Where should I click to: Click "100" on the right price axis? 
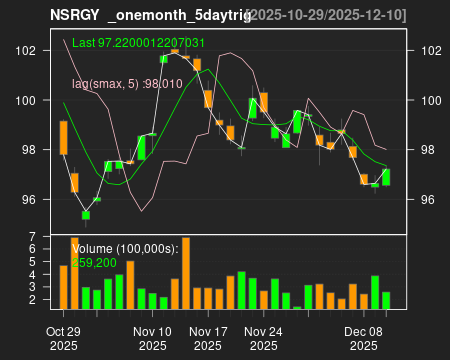tap(431, 100)
